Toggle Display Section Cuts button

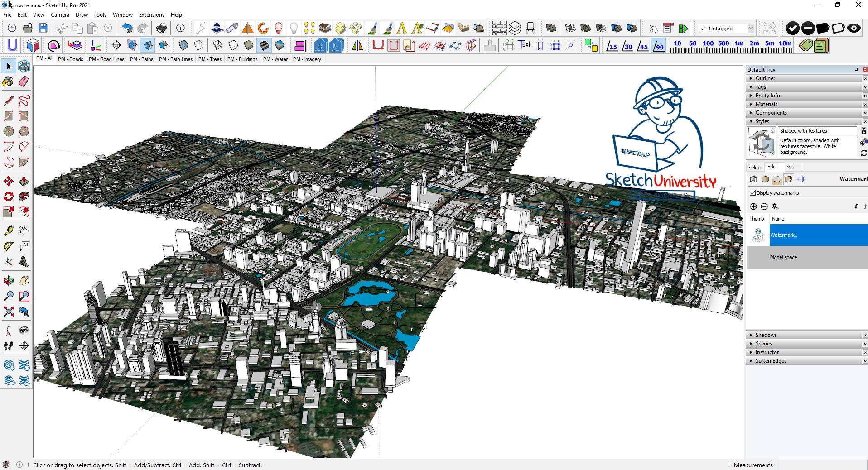click(148, 45)
